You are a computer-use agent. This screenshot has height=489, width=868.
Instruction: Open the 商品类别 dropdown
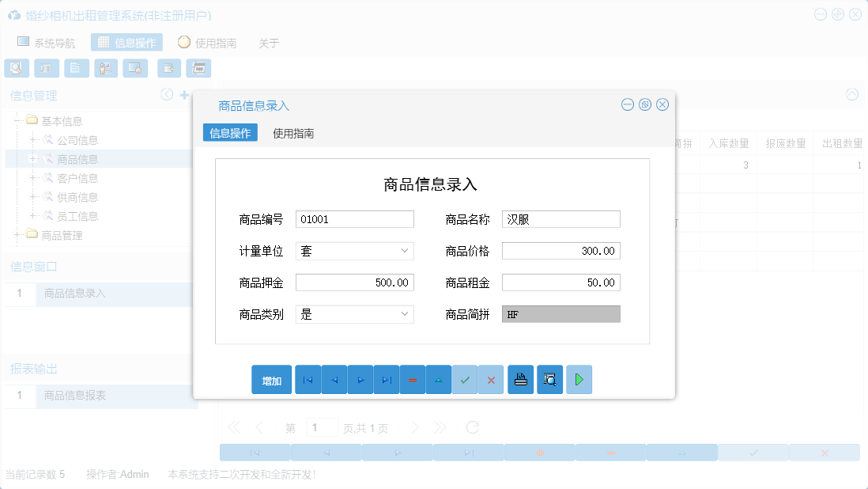tap(406, 314)
